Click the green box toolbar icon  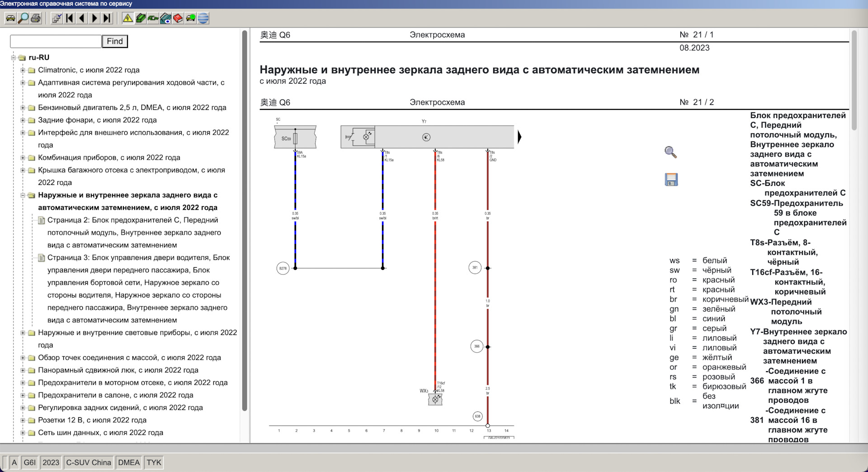[141, 19]
